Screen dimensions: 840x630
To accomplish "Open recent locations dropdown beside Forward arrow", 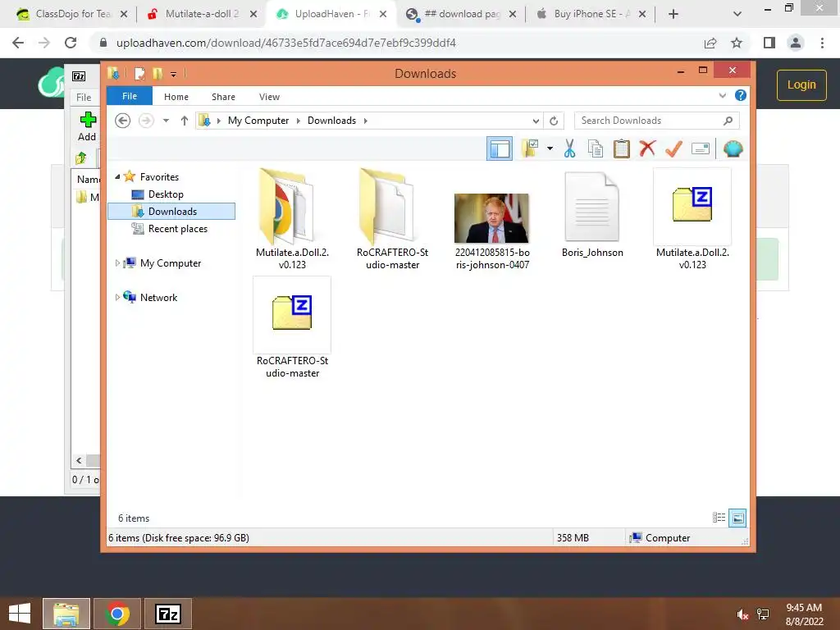I will click(166, 121).
